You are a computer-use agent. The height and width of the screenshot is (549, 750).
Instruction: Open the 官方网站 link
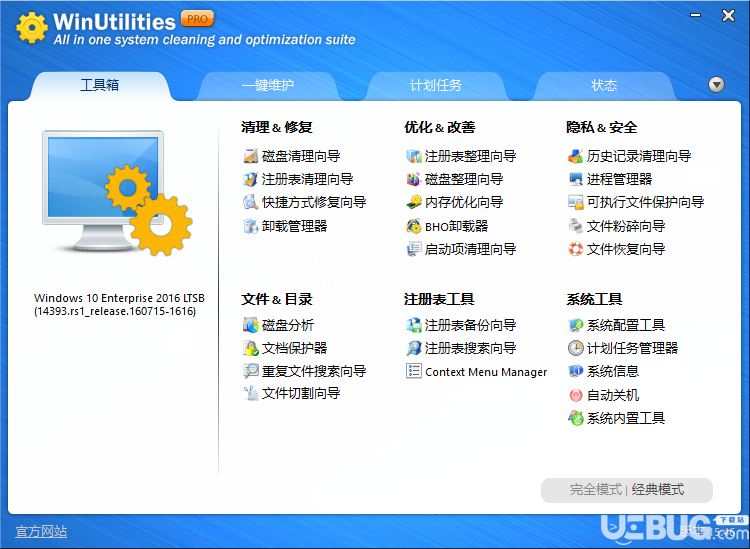41,531
